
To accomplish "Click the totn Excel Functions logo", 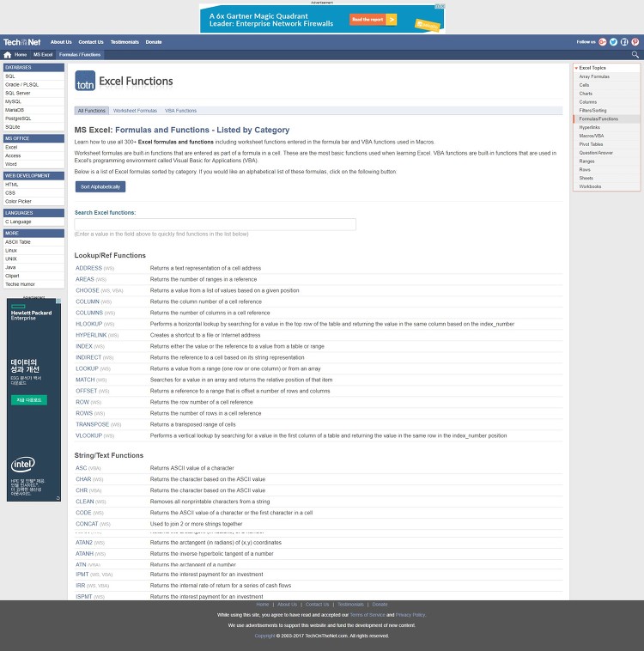I will coord(124,81).
